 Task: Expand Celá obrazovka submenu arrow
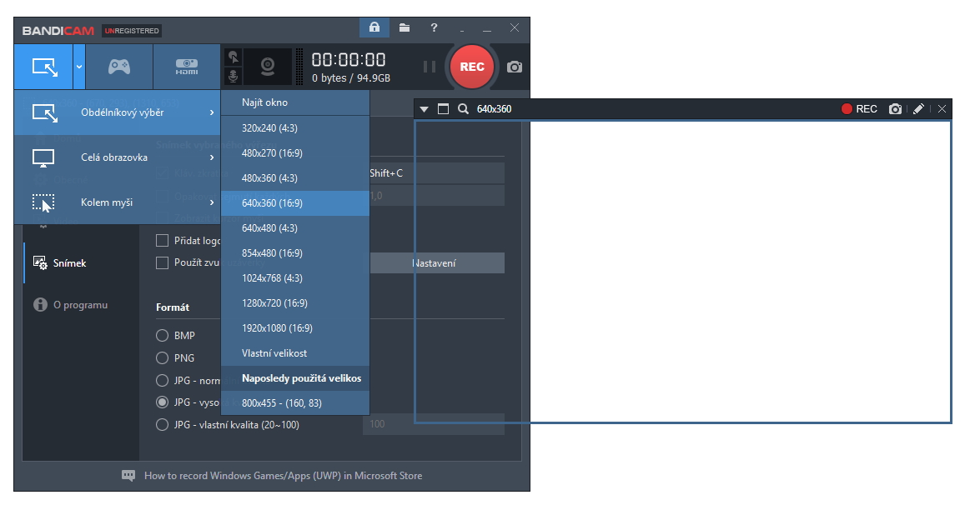(212, 157)
